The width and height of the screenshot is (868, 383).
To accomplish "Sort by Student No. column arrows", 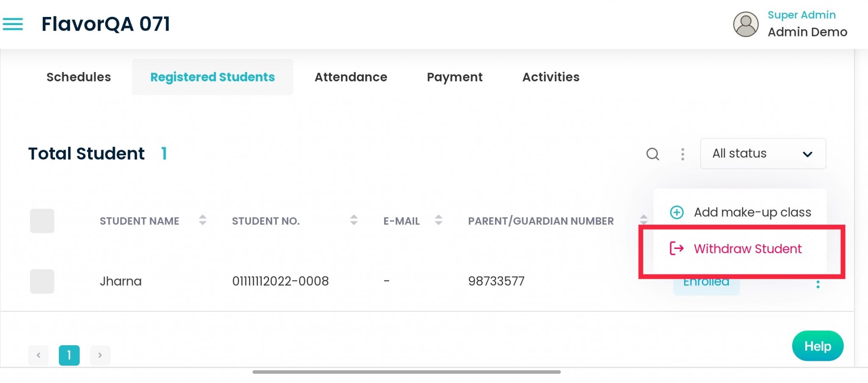I will click(354, 220).
